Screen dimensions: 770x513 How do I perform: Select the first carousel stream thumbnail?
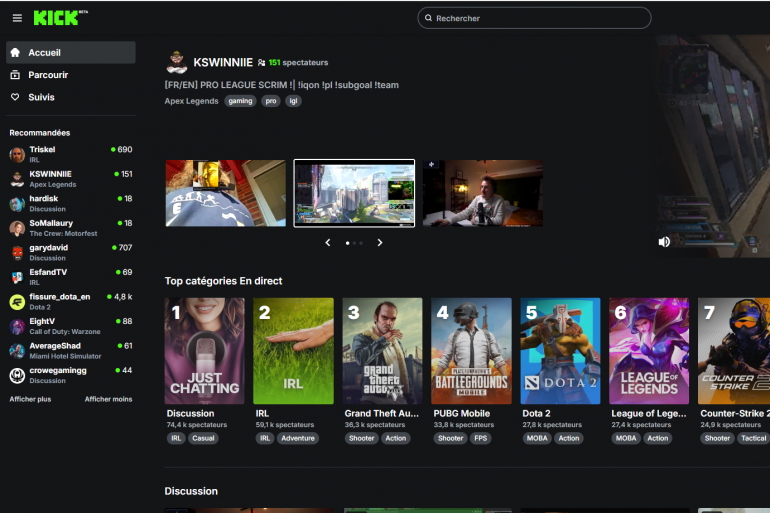point(225,193)
